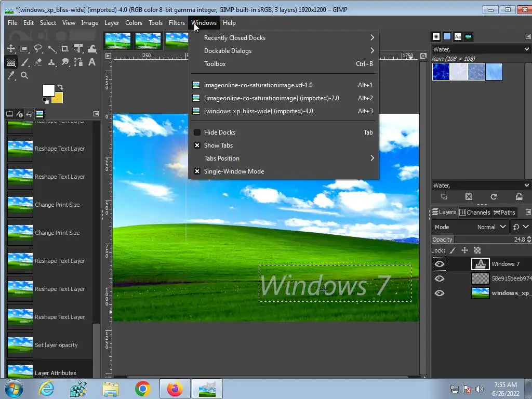Switch to the Channels tab
532x399 pixels.
[475, 212]
